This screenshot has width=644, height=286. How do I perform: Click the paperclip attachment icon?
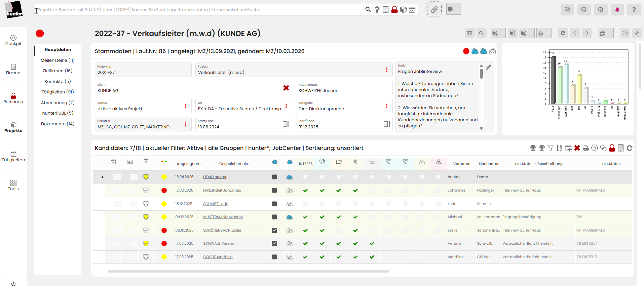(x=434, y=9)
